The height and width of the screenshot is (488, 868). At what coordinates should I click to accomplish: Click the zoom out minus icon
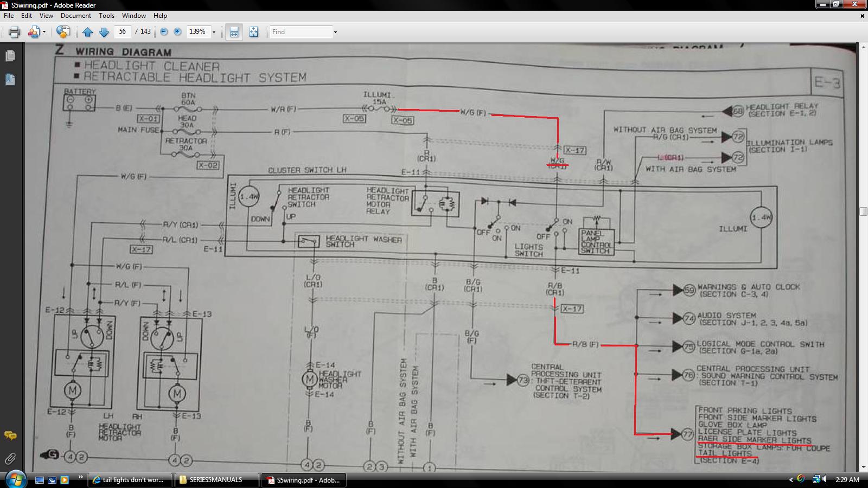164,32
